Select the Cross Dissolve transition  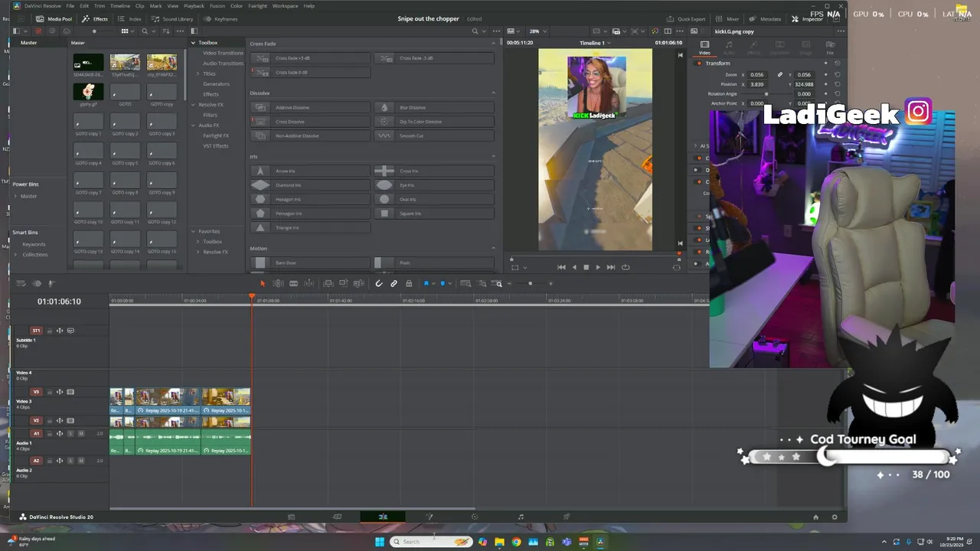[311, 122]
